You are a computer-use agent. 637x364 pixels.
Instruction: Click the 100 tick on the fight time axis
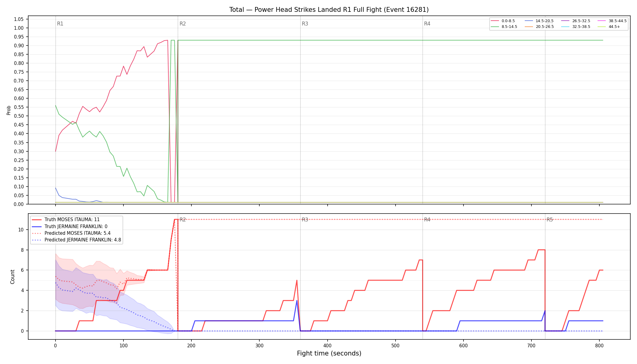point(123,345)
